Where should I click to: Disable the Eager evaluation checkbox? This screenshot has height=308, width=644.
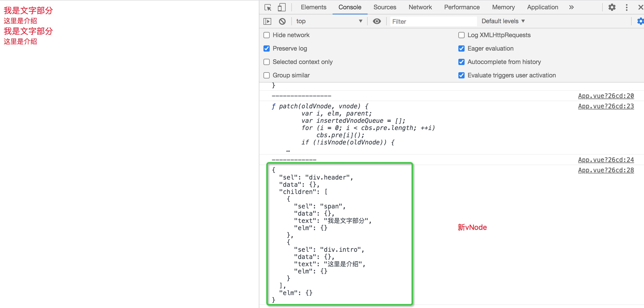pyautogui.click(x=461, y=48)
